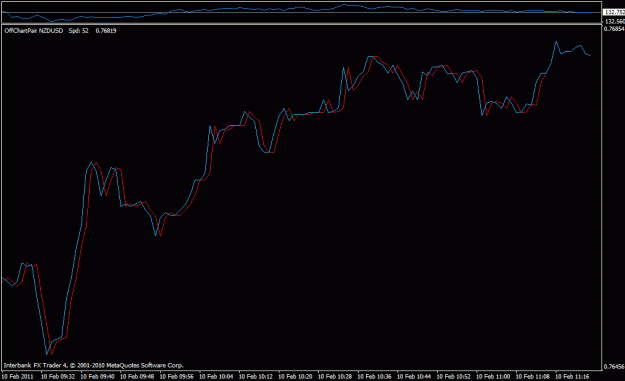This screenshot has height=381, width=625.
Task: Click the 0.76854 price scale label
Action: pyautogui.click(x=614, y=29)
